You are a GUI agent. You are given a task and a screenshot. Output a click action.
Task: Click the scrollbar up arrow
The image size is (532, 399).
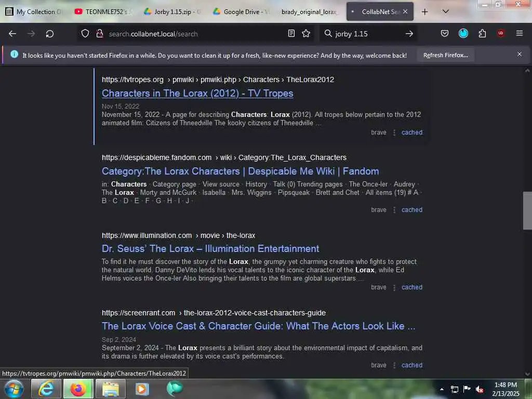(527, 71)
